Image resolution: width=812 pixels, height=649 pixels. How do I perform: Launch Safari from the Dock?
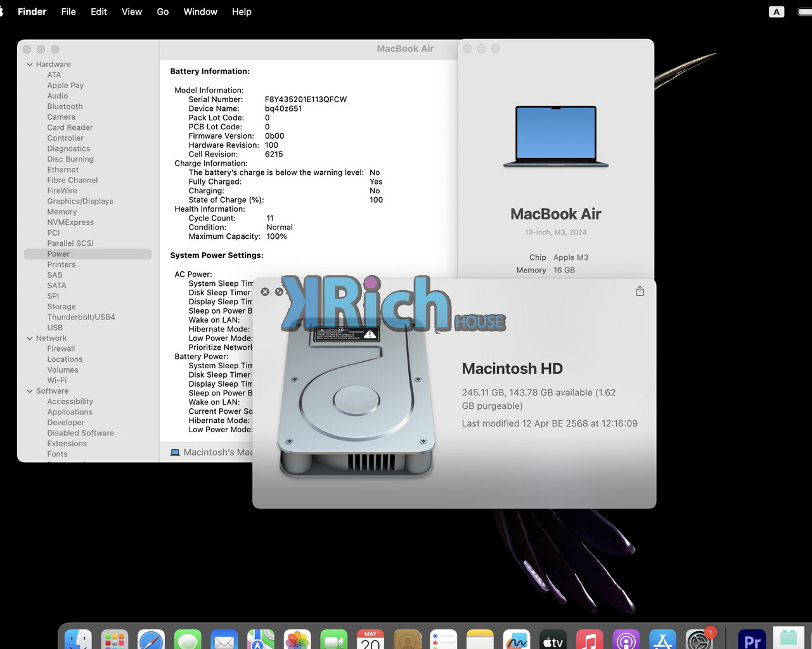(151, 639)
